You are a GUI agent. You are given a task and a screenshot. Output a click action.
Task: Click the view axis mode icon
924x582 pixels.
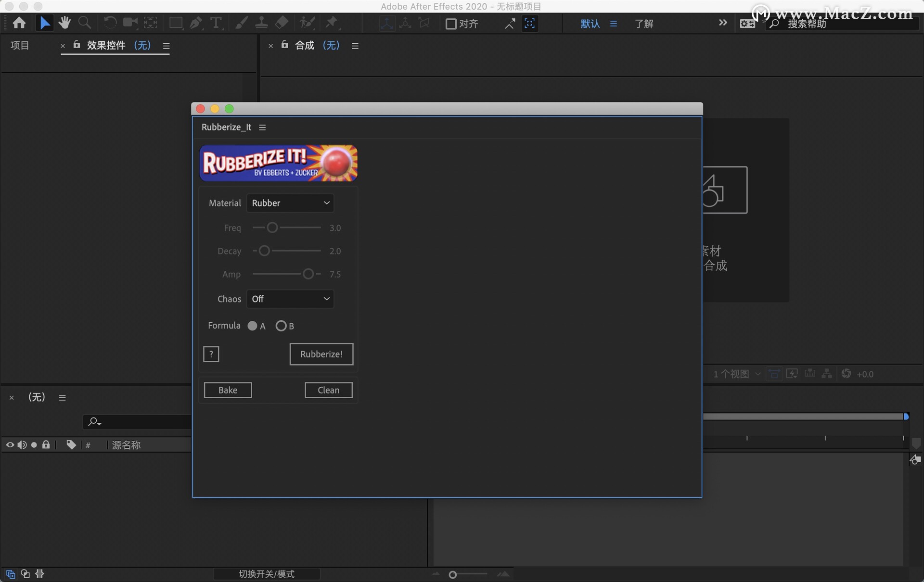tap(424, 23)
